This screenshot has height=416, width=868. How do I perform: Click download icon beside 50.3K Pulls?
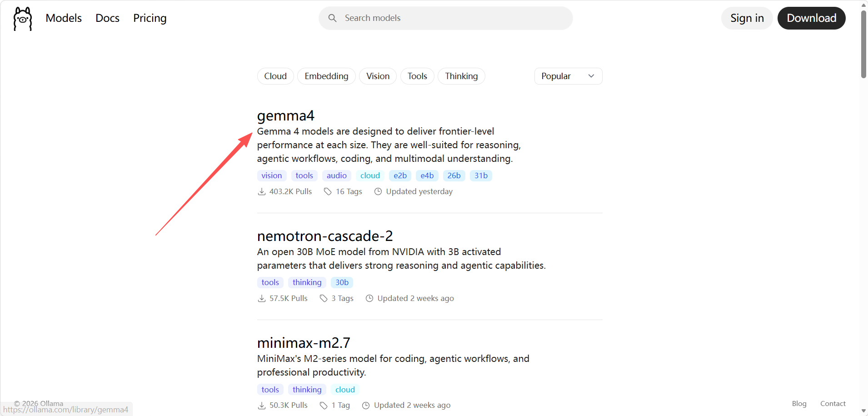point(262,406)
